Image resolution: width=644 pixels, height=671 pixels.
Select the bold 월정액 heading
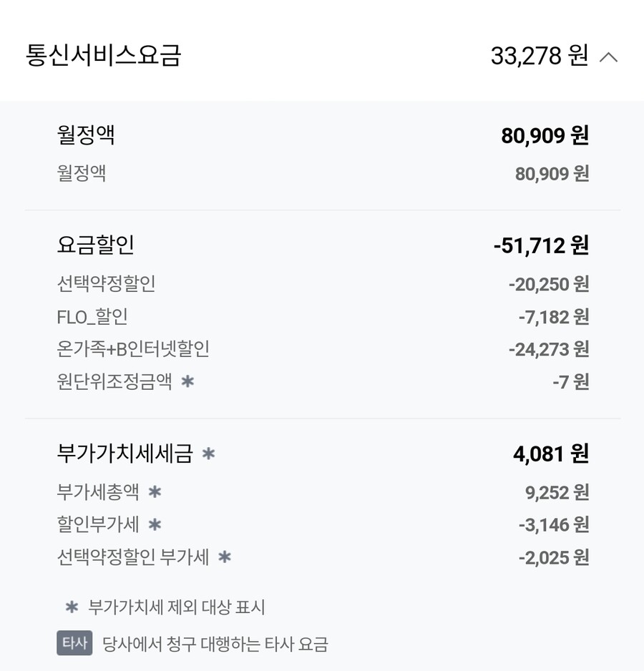tap(86, 135)
